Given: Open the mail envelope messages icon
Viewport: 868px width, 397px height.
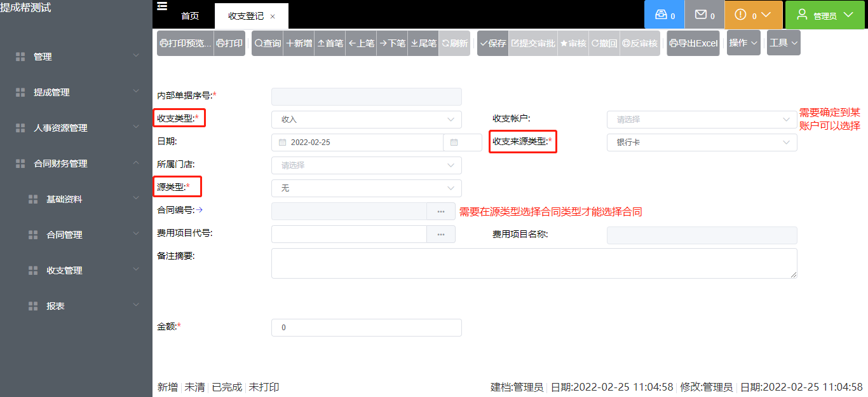Looking at the screenshot, I should click(x=705, y=15).
